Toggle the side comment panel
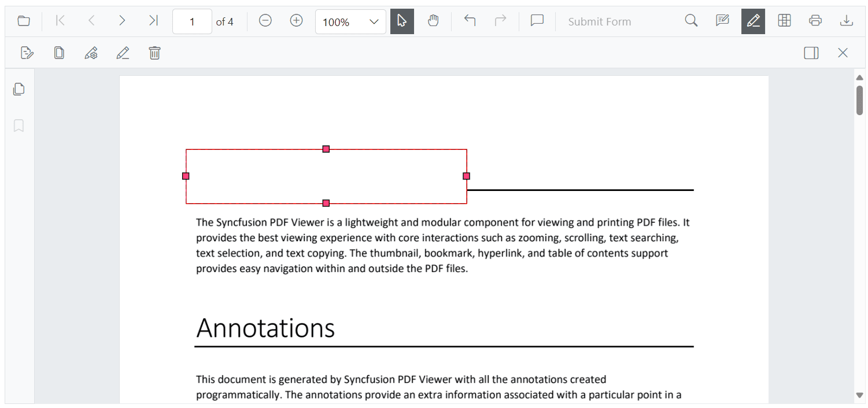This screenshot has height=408, width=868. tap(811, 53)
